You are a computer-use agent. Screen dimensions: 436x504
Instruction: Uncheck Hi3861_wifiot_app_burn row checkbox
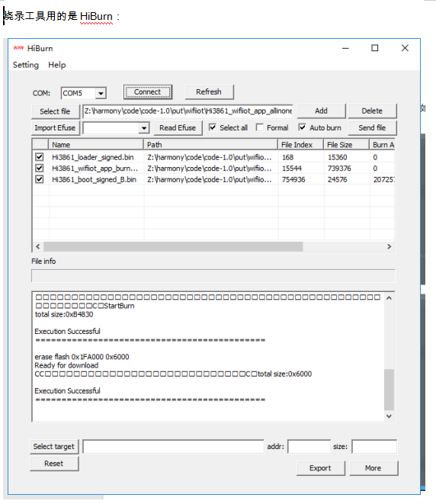tap(39, 168)
